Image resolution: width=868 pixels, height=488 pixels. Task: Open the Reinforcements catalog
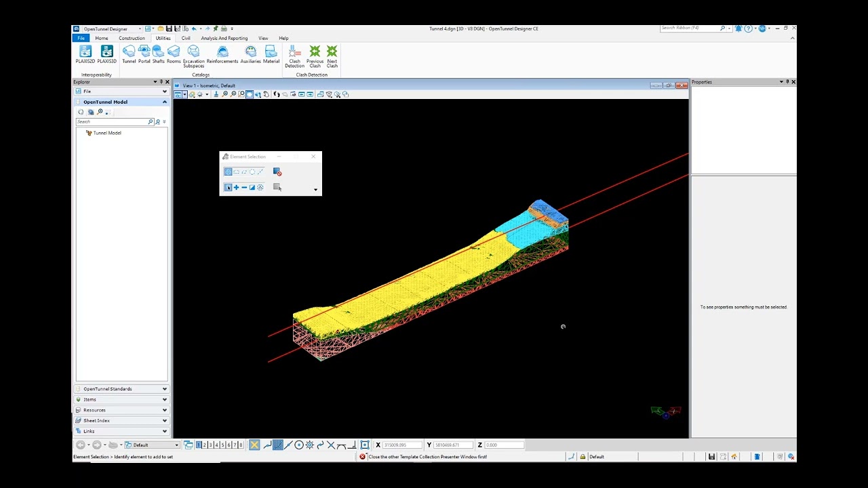pos(222,56)
